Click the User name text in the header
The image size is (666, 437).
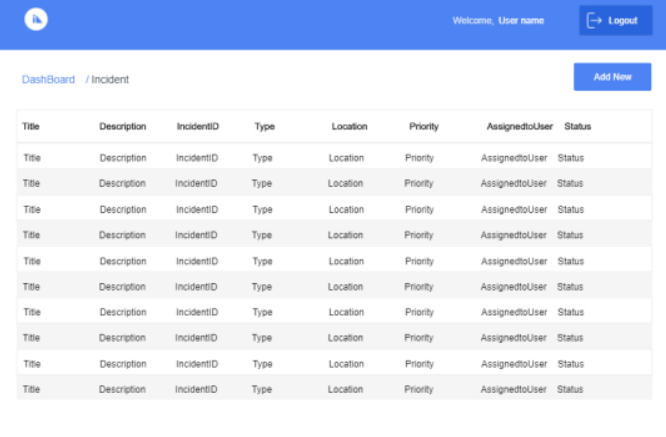[521, 20]
